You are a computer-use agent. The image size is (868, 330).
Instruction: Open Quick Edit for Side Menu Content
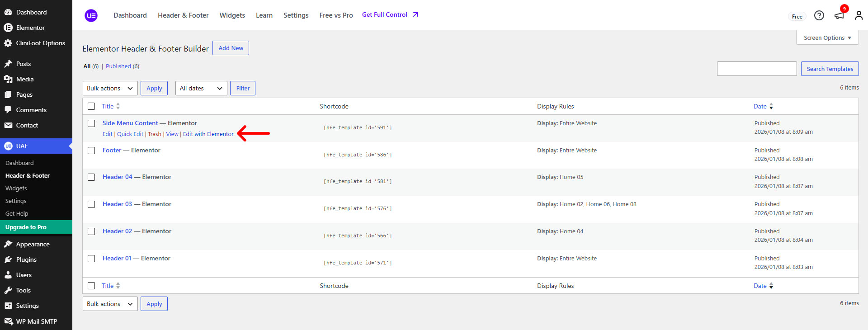[130, 134]
